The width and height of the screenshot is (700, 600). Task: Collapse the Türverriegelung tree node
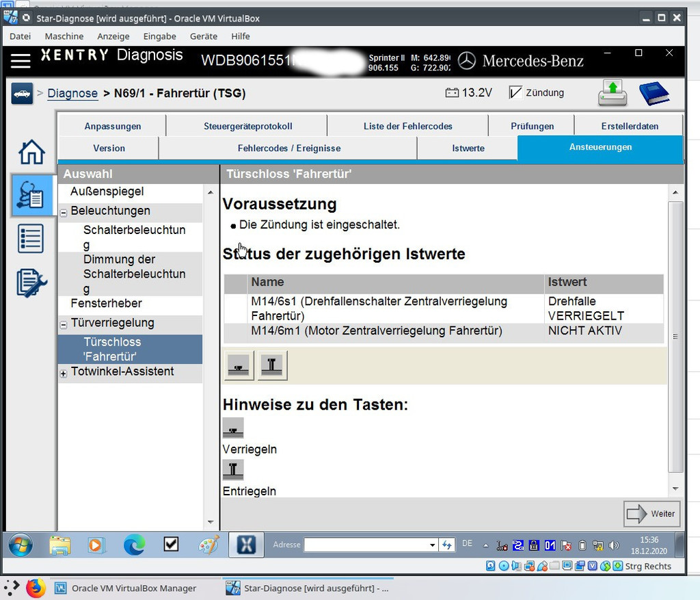click(x=64, y=325)
